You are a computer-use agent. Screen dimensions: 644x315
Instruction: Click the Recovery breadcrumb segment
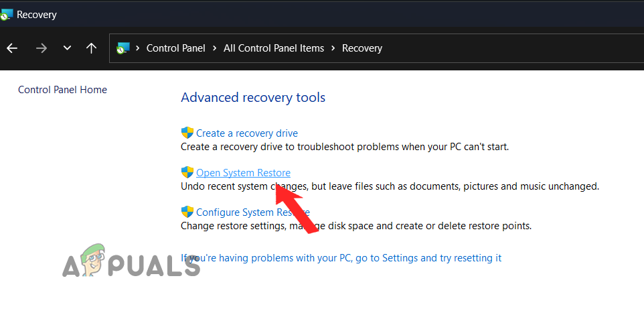(362, 48)
